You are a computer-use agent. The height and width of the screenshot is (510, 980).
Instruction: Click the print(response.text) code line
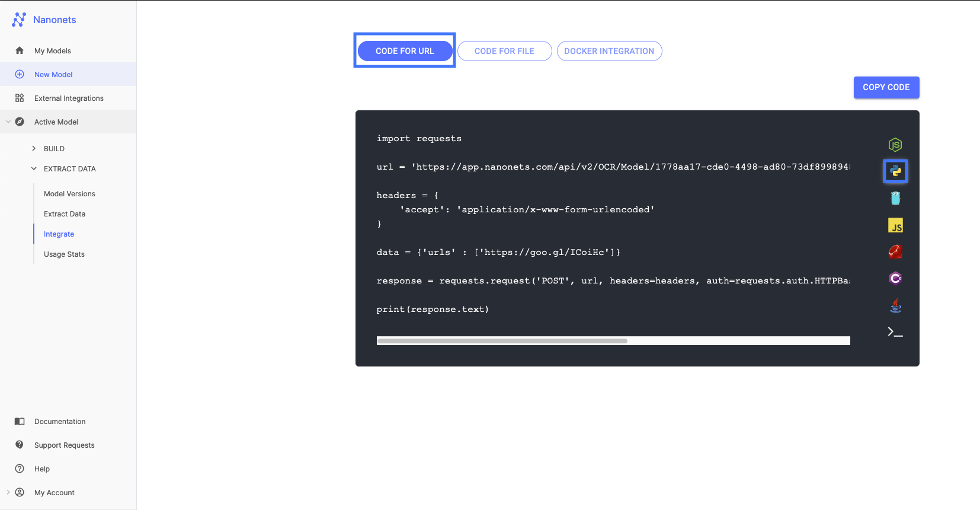click(x=433, y=309)
